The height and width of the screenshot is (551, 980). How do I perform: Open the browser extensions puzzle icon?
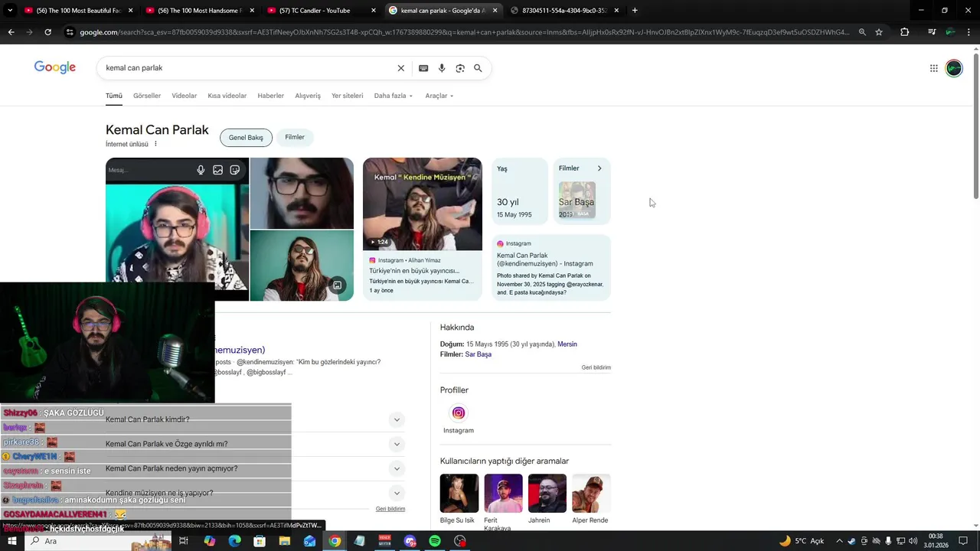click(905, 32)
